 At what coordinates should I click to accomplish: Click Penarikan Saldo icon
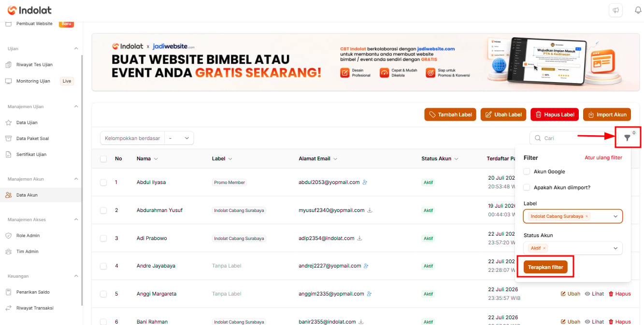8,292
